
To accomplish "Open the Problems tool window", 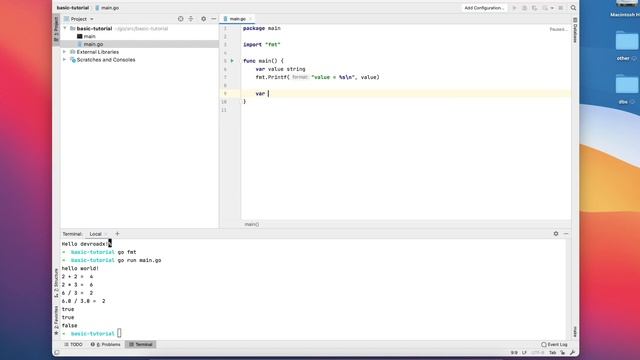I will point(106,344).
